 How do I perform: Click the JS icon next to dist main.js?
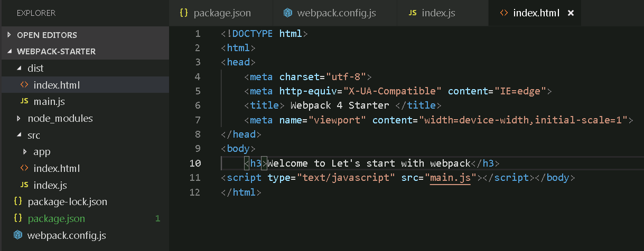(x=24, y=101)
